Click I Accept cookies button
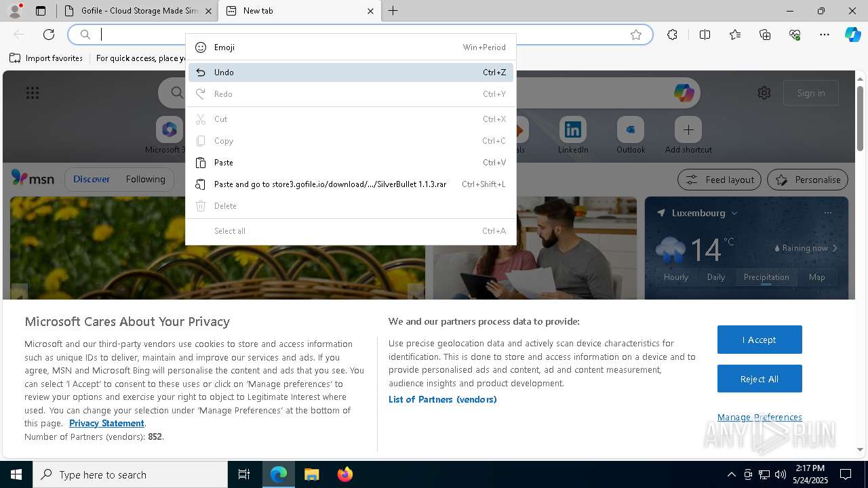This screenshot has width=868, height=488. click(x=759, y=340)
